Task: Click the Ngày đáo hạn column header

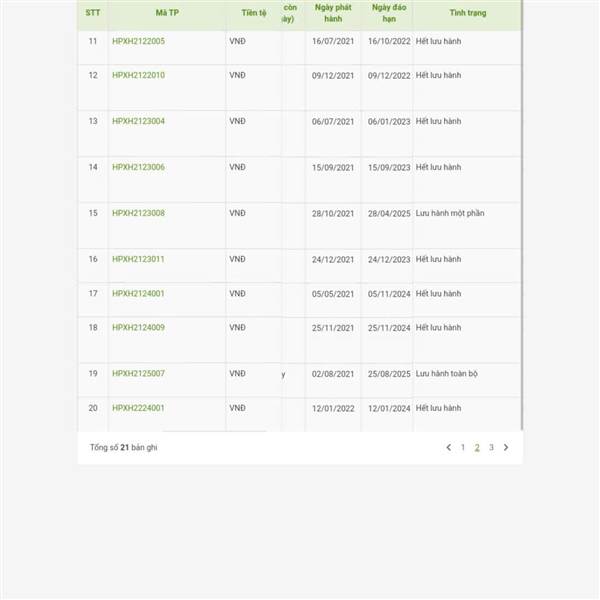Action: pos(389,13)
